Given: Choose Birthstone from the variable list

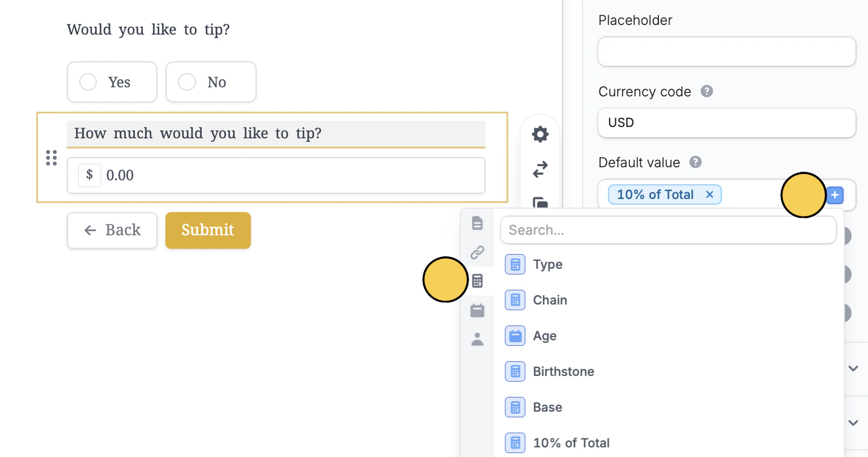Looking at the screenshot, I should click(563, 371).
